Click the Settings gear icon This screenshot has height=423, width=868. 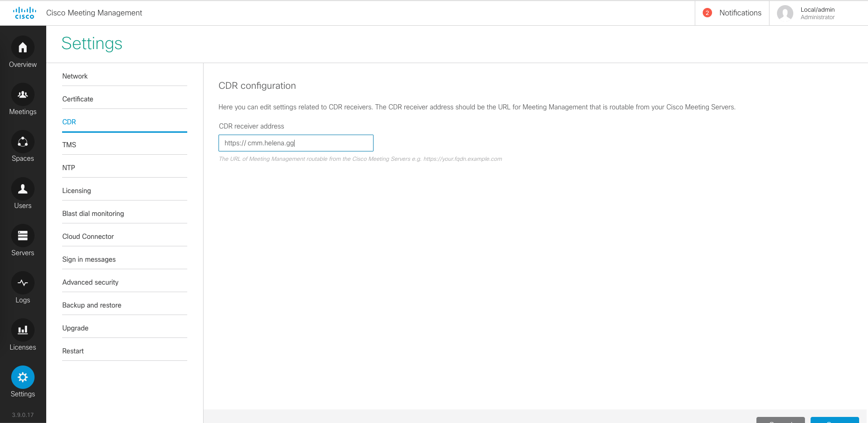click(x=22, y=377)
